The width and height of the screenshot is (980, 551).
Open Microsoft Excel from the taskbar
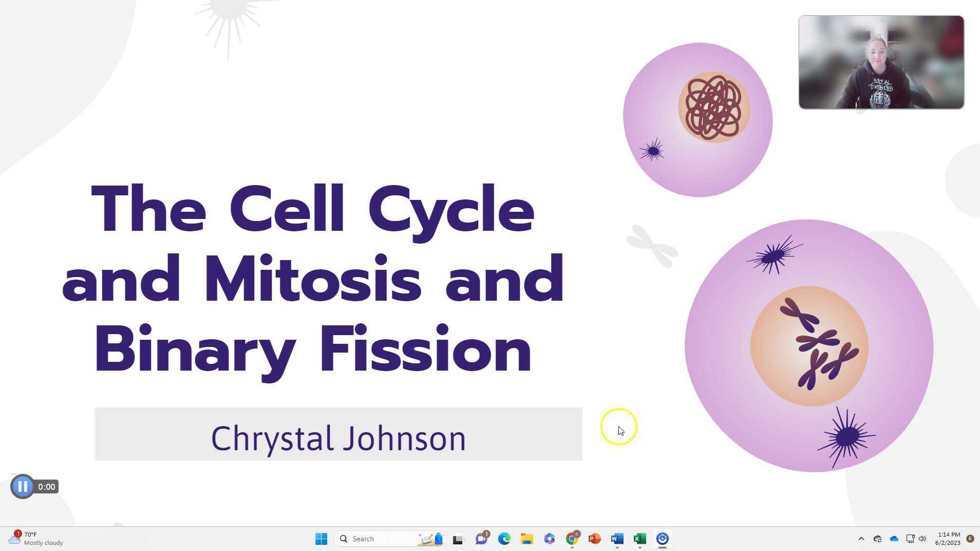tap(639, 539)
